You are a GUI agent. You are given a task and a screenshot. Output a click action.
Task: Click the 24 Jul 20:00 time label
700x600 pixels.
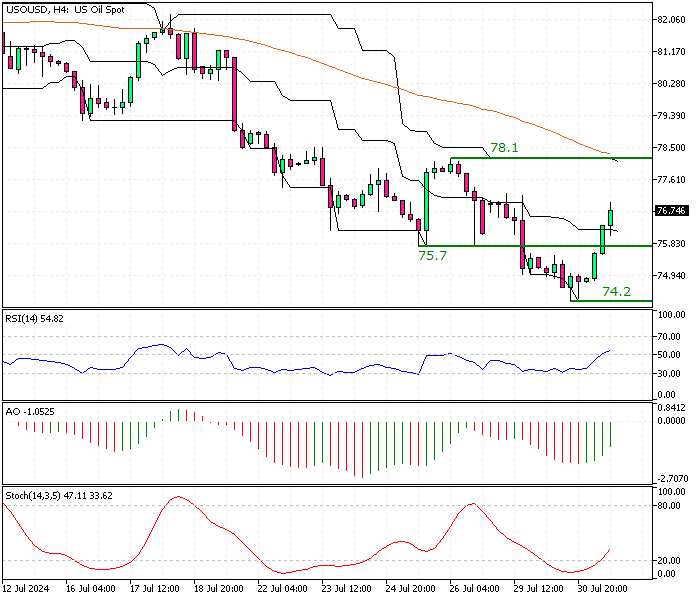point(410,588)
